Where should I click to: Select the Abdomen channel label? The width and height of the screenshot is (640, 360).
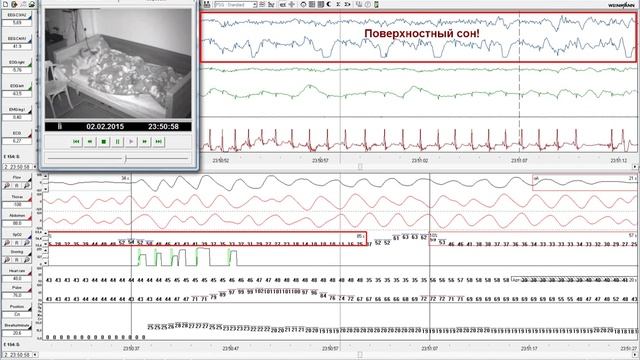17,216
